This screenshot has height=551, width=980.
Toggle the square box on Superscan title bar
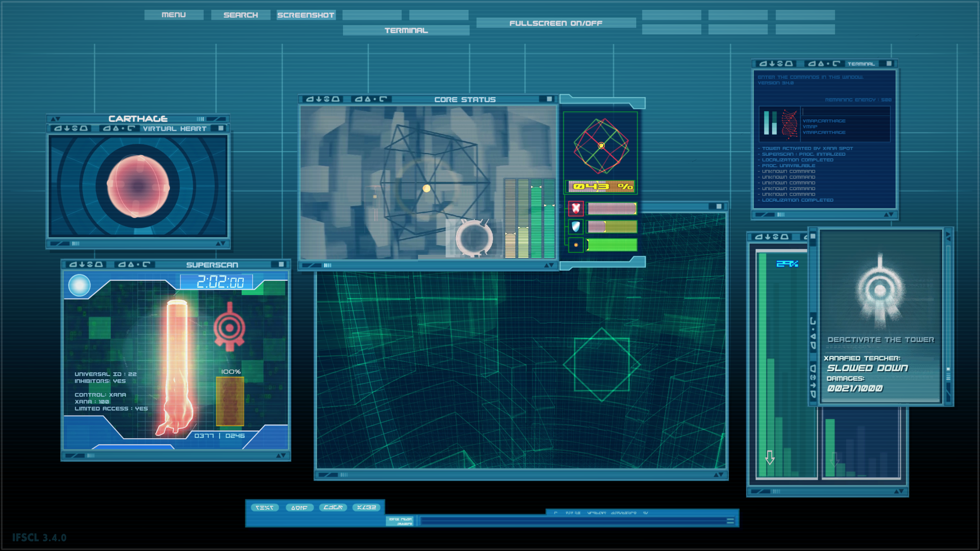pyautogui.click(x=281, y=264)
